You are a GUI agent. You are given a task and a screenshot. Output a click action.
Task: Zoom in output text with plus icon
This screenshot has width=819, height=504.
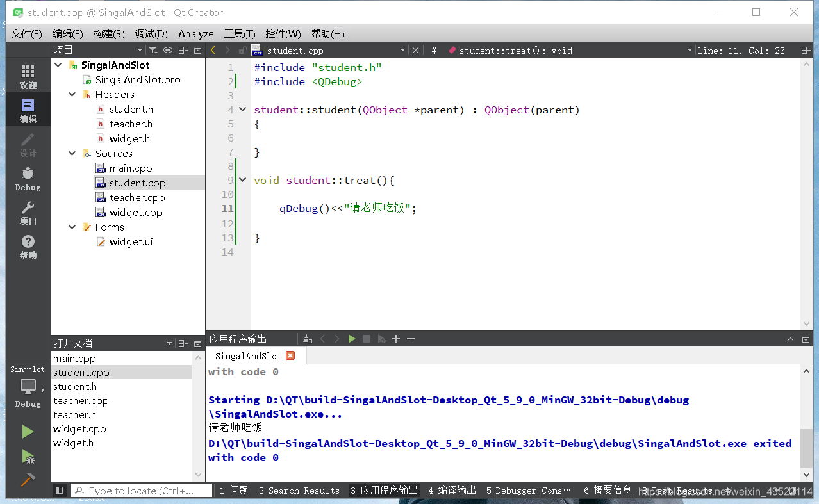(396, 339)
